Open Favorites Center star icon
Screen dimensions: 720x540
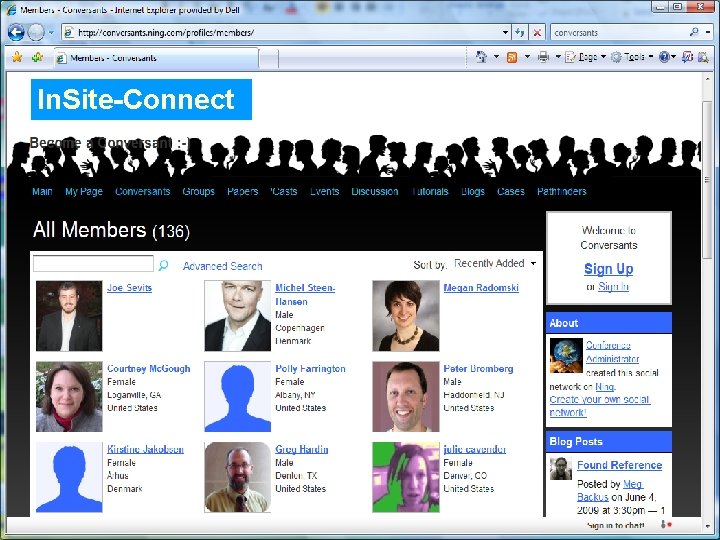tap(17, 57)
